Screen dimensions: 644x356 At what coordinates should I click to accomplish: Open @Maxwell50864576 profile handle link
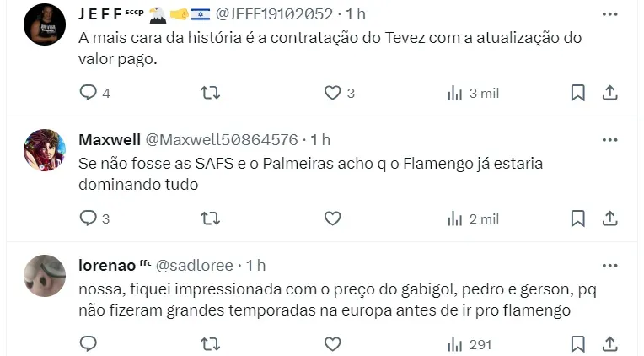[222, 139]
